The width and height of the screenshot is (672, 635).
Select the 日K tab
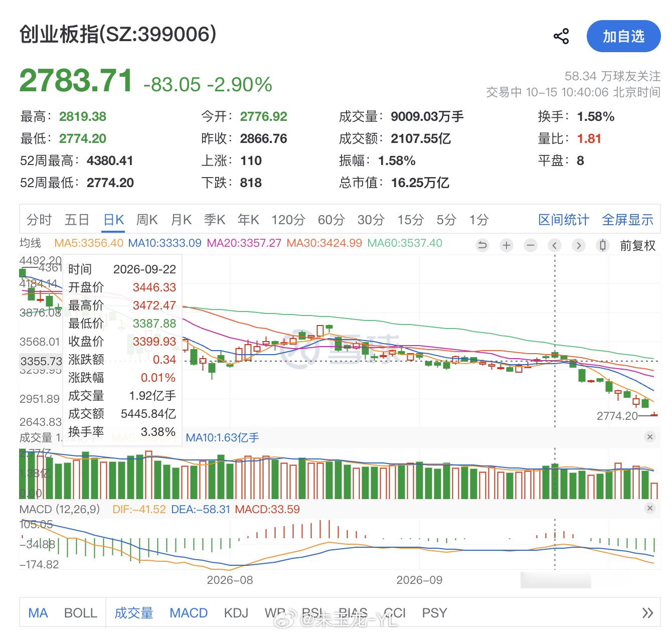(114, 220)
